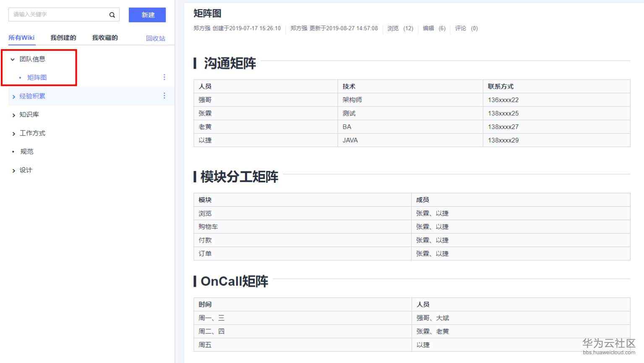Click the OnCall矩阵 section heading
644x363 pixels.
click(235, 281)
